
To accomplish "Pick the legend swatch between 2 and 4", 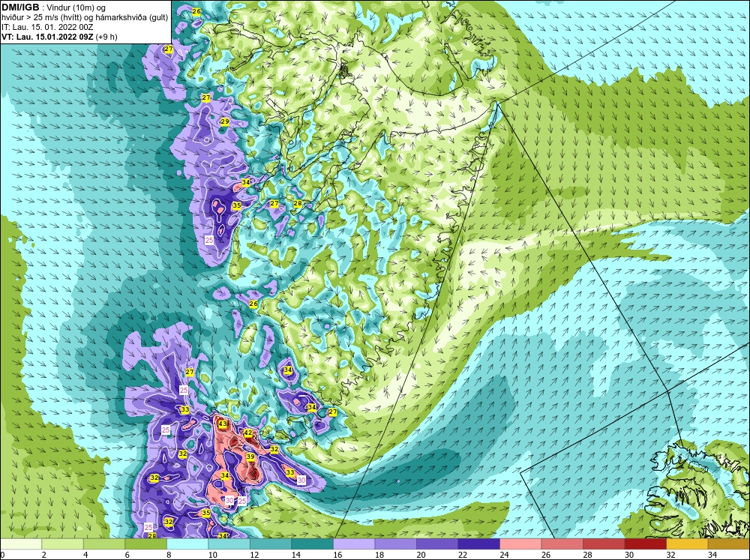I will point(63,544).
